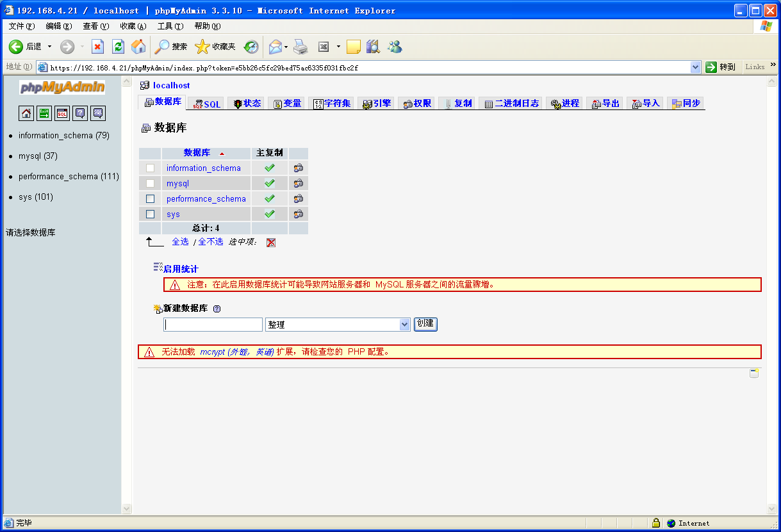Click the IE Stop loading icon
Screen dimensions: 781x532
click(x=97, y=47)
